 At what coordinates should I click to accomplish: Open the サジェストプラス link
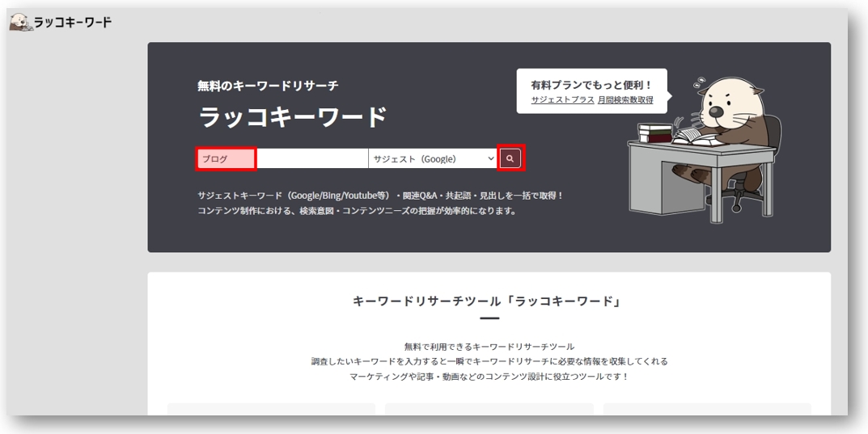[x=563, y=100]
